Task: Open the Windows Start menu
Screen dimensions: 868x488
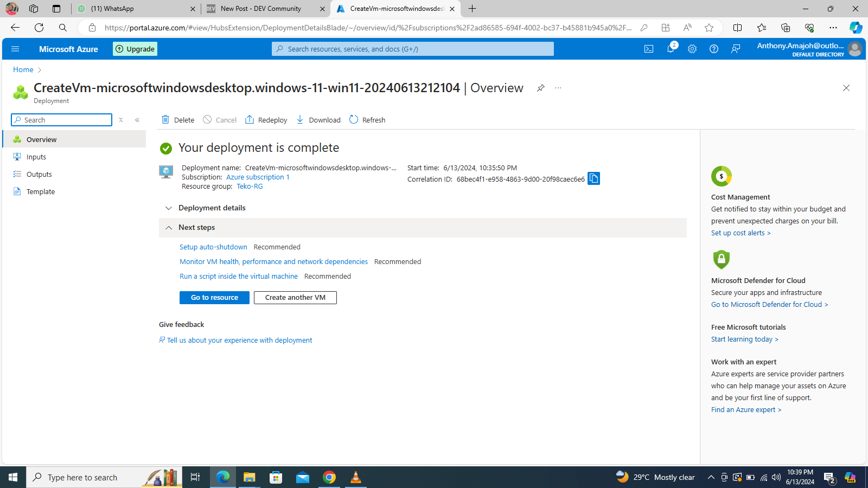Action: click(13, 477)
